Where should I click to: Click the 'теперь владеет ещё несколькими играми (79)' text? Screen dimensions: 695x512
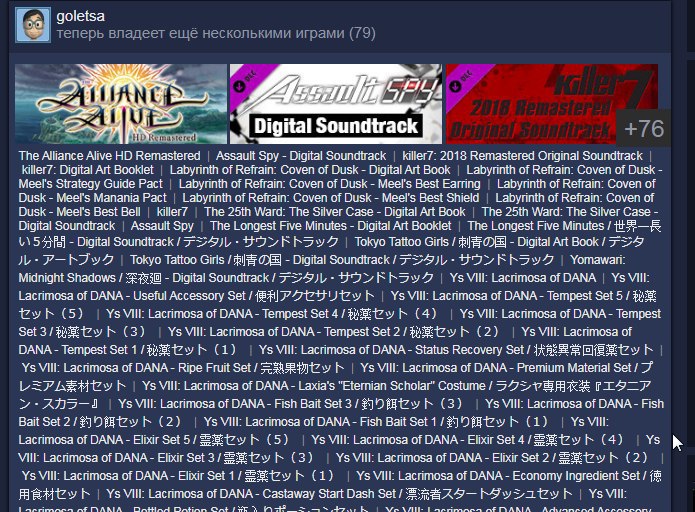click(x=216, y=33)
